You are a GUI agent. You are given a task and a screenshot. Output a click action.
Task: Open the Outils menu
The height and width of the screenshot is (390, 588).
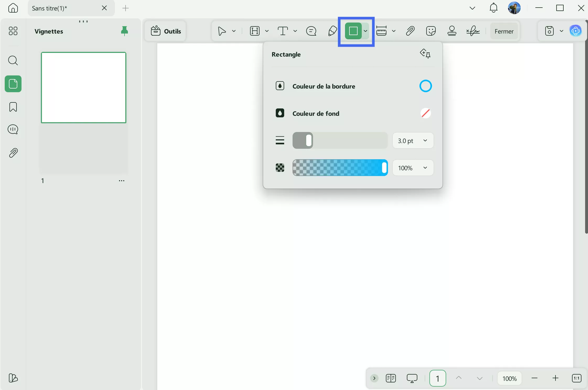(166, 31)
